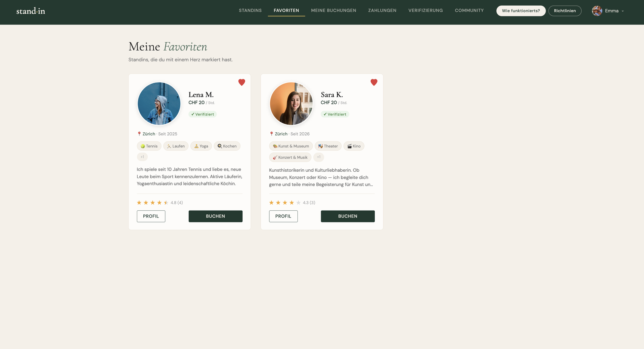The height and width of the screenshot is (349, 644).
Task: Click Emma's avatar picture
Action: [597, 11]
